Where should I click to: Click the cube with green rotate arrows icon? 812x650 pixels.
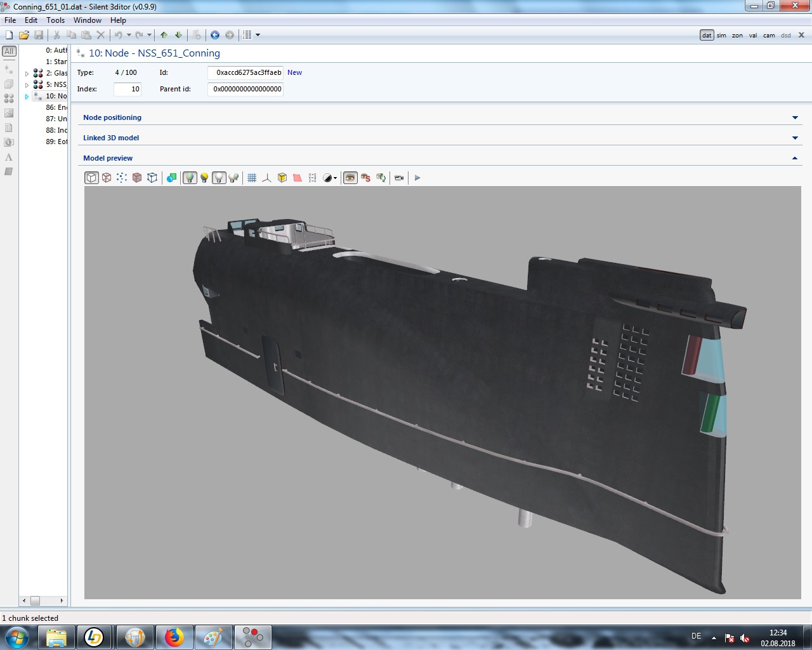381,178
